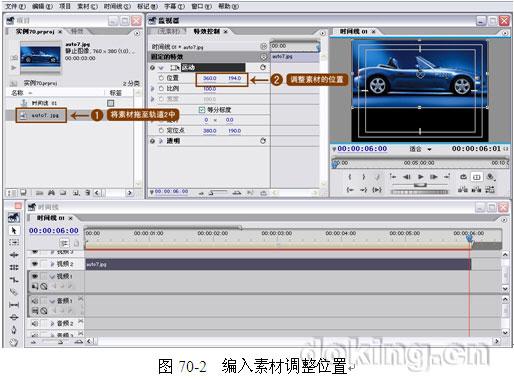Click the Set In Point brace button
This screenshot has height=380, width=514.
[x=350, y=177]
